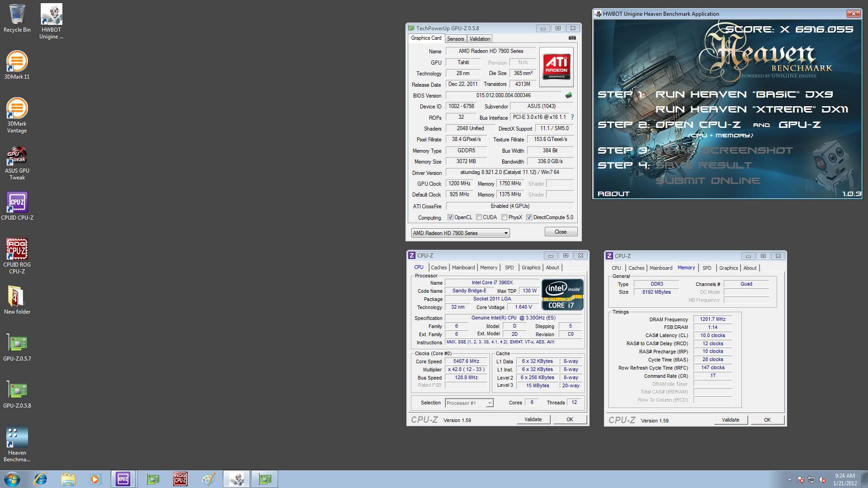Open Windows Explorer from the taskbar
Screen dimensions: 868x488
click(x=68, y=479)
